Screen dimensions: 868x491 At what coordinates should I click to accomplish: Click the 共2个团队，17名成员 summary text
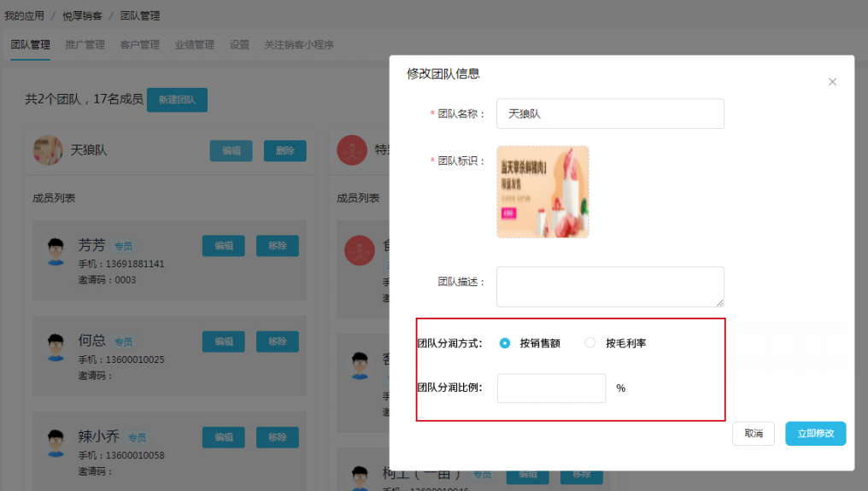click(84, 99)
